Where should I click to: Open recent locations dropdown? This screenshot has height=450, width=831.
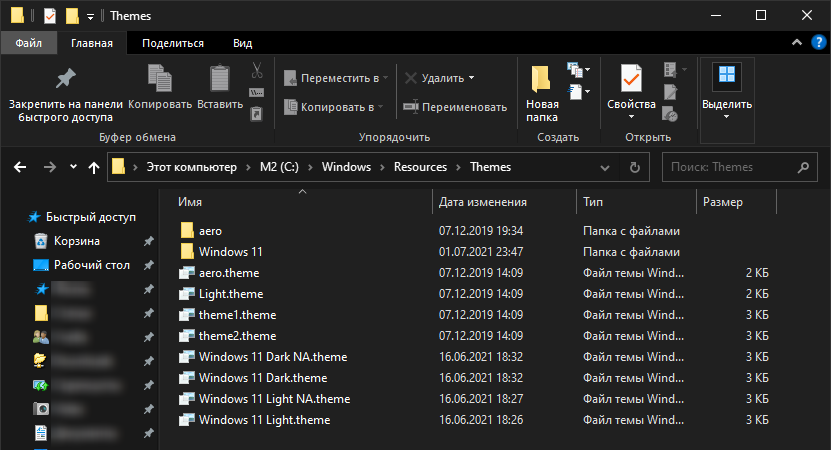point(73,167)
